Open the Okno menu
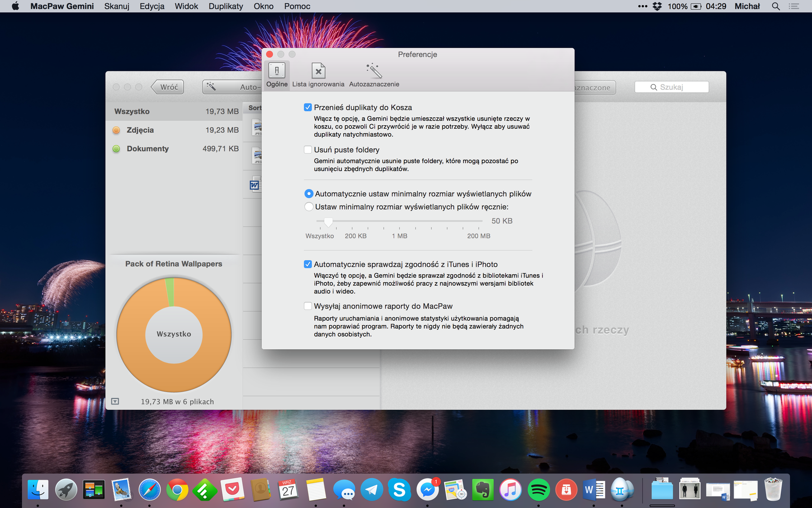The height and width of the screenshot is (508, 812). [x=263, y=6]
